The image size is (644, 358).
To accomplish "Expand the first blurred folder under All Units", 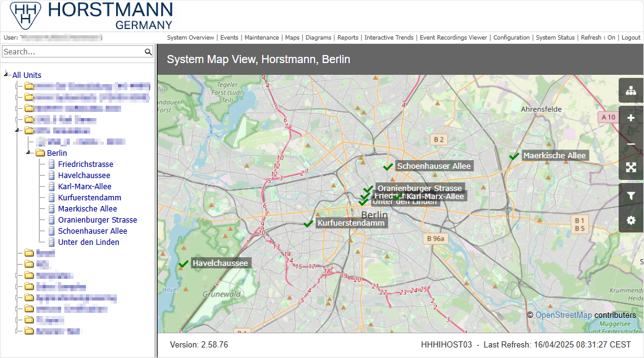I will pyautogui.click(x=17, y=86).
